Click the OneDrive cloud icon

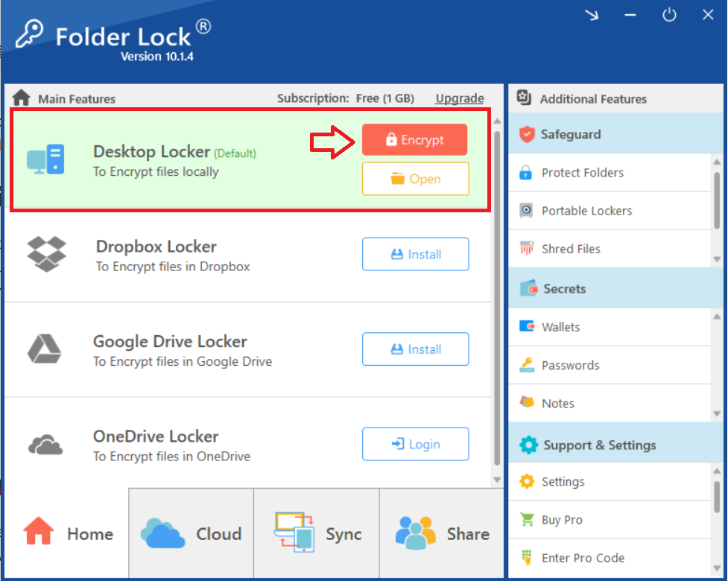(x=45, y=445)
